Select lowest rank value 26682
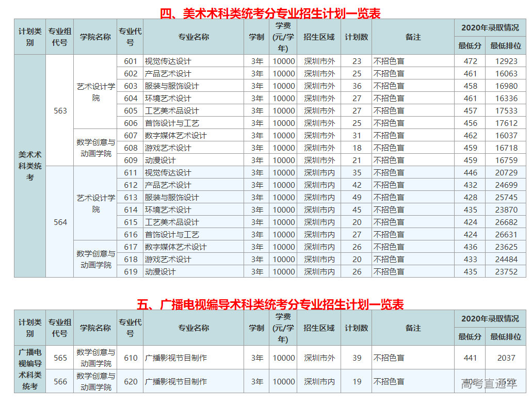The width and height of the screenshot is (532, 404). pos(506,222)
